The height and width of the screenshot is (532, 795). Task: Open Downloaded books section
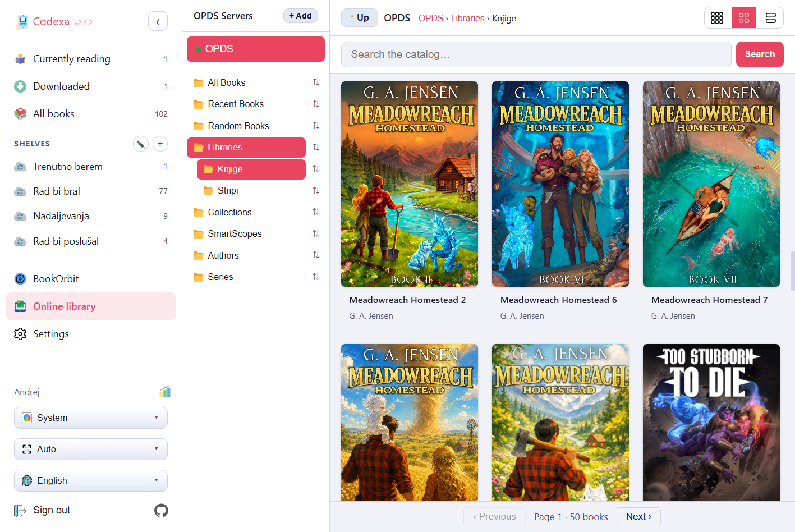[91, 86]
